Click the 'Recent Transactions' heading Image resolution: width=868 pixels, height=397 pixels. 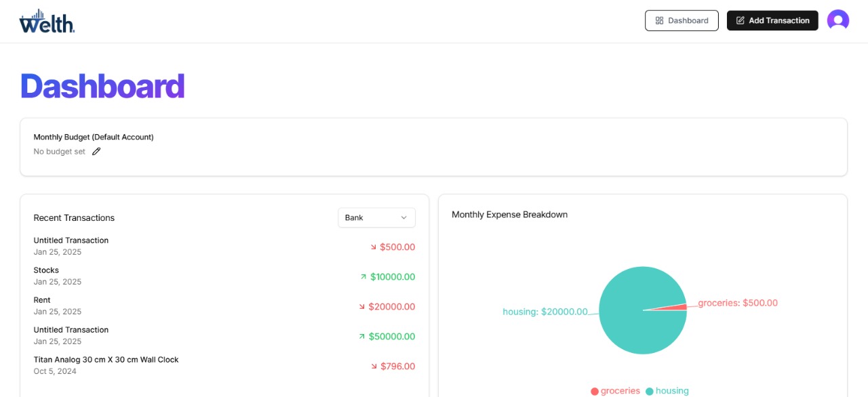click(74, 218)
